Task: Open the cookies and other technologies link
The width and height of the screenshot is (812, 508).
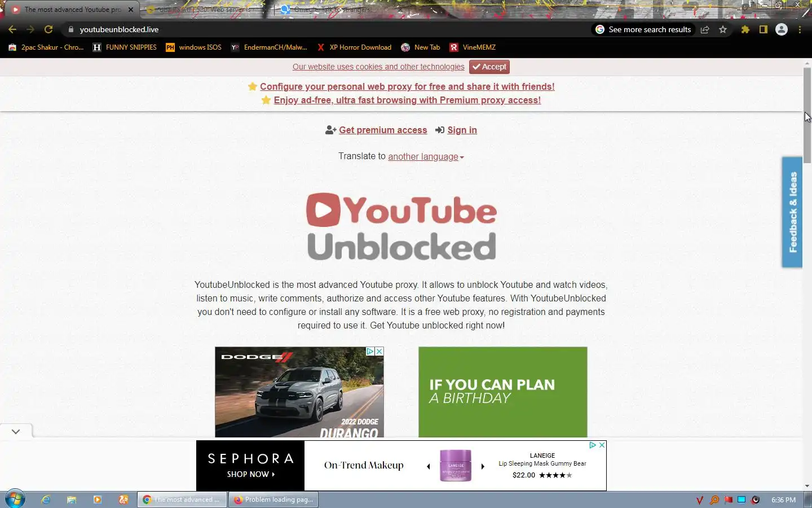Action: pyautogui.click(x=378, y=67)
